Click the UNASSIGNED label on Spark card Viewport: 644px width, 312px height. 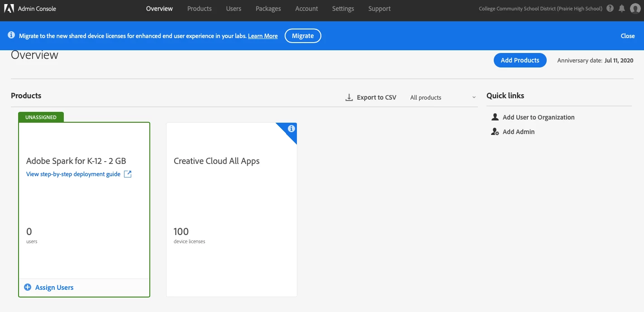point(41,117)
